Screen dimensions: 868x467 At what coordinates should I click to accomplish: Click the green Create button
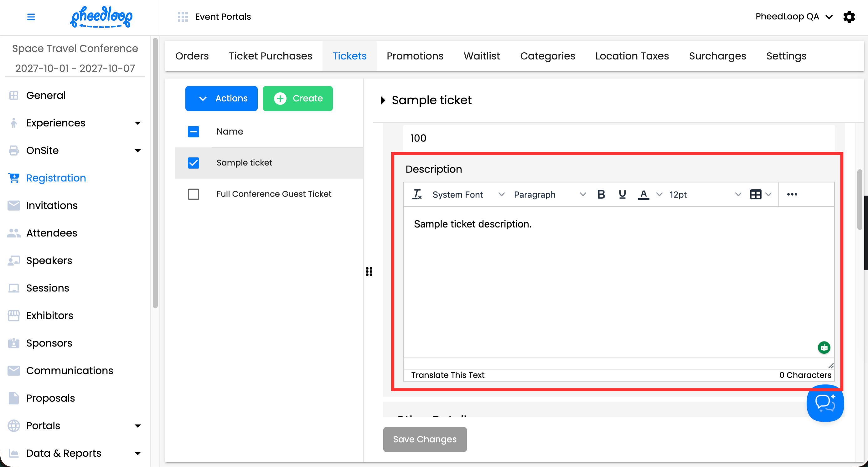pyautogui.click(x=297, y=98)
